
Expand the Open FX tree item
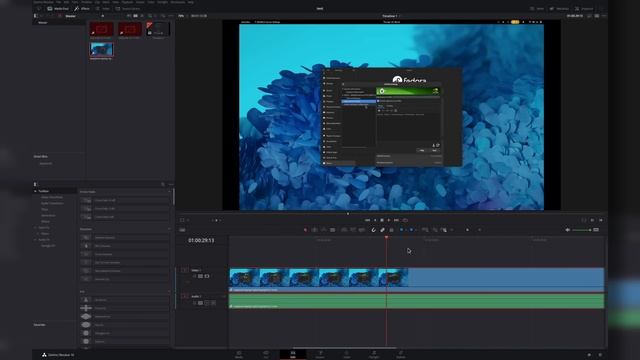pos(36,227)
